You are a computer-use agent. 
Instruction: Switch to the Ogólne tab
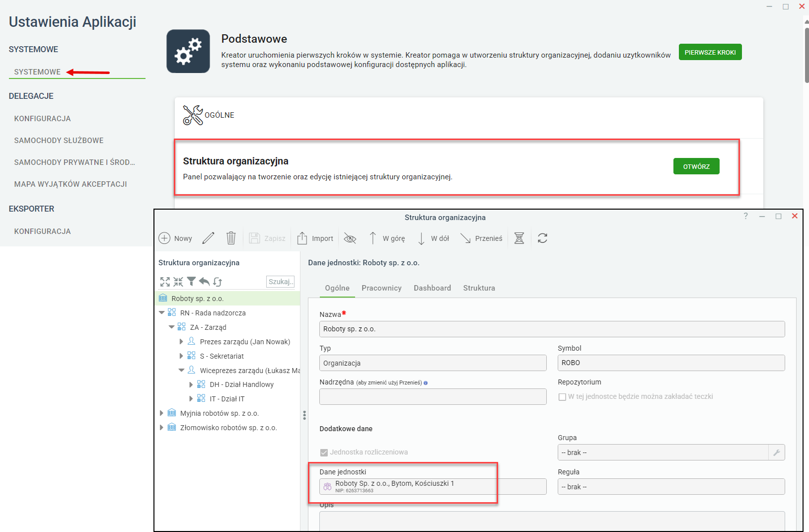tap(337, 288)
